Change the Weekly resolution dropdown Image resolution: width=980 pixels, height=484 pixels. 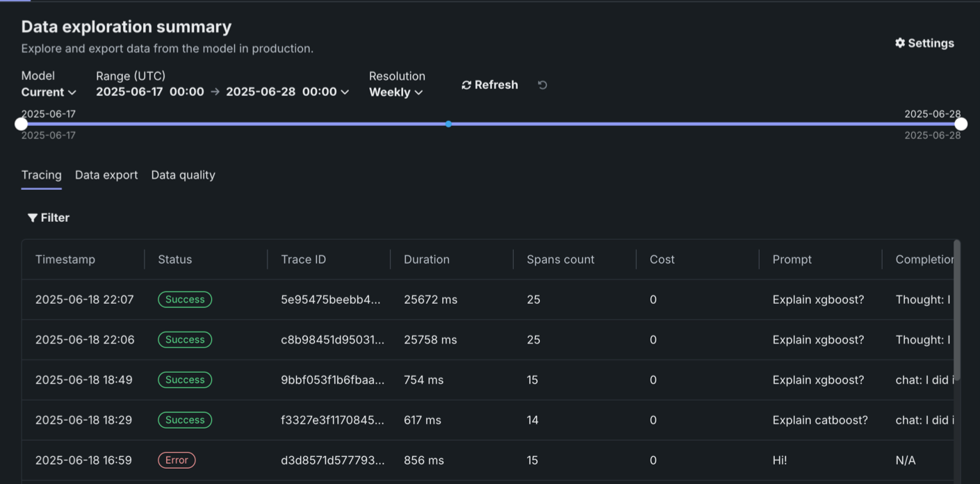[396, 92]
